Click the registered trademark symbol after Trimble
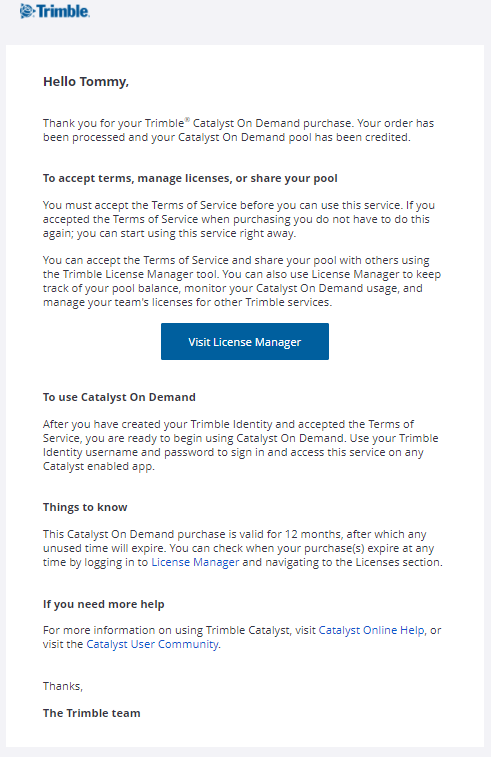Image resolution: width=491 pixels, height=757 pixels. coord(187,119)
